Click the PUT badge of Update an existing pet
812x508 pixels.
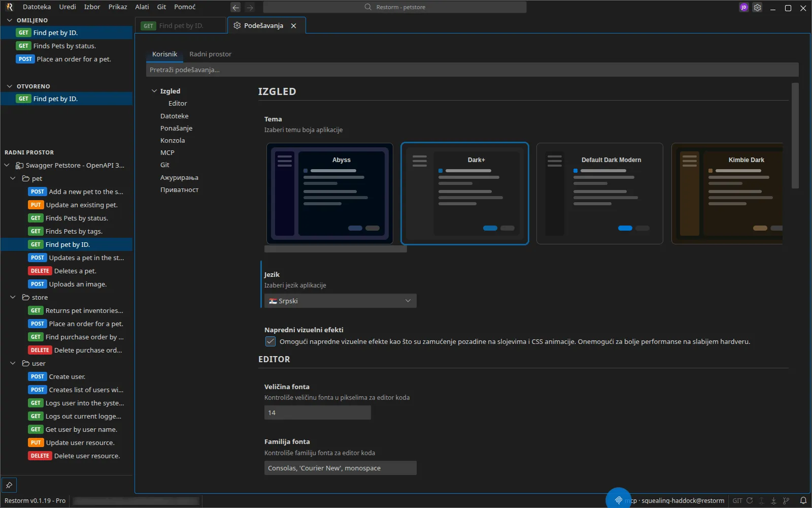36,205
